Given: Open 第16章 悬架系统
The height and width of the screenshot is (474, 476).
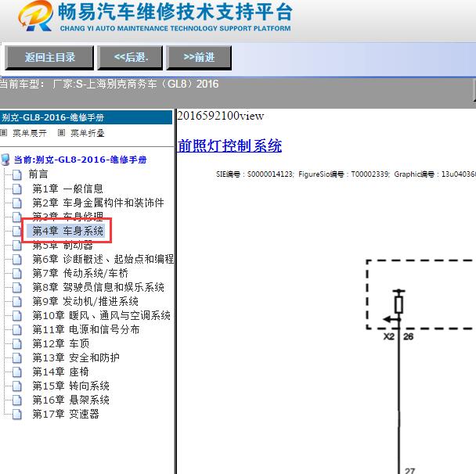Looking at the screenshot, I should click(x=70, y=400).
